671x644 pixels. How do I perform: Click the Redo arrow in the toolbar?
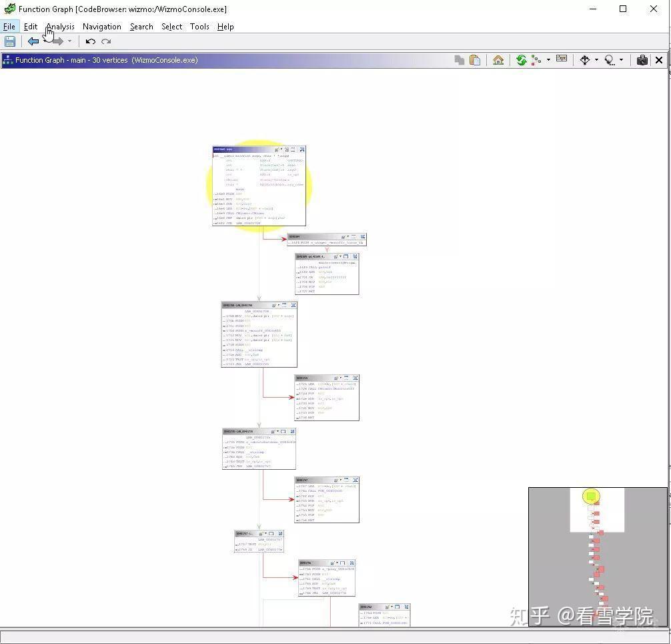[x=106, y=41]
